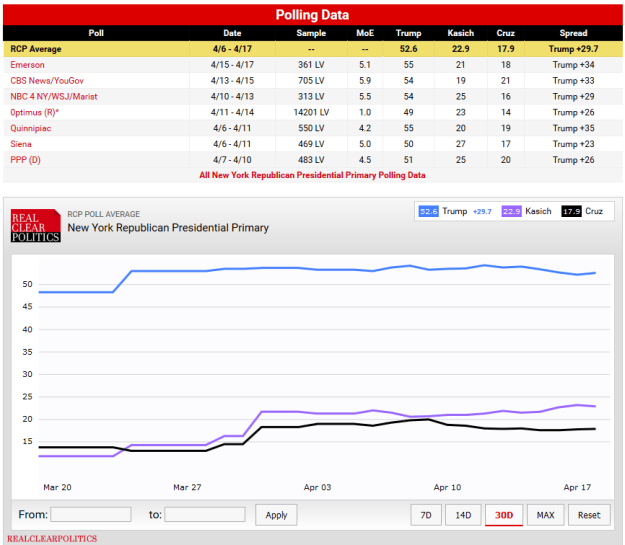Click the RealClearPolitics logo icon
This screenshot has height=545, width=625.
coord(35,226)
